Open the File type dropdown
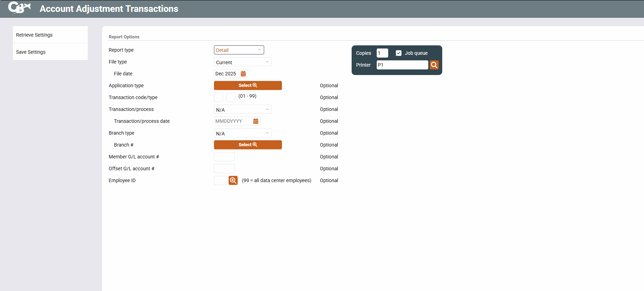 243,62
